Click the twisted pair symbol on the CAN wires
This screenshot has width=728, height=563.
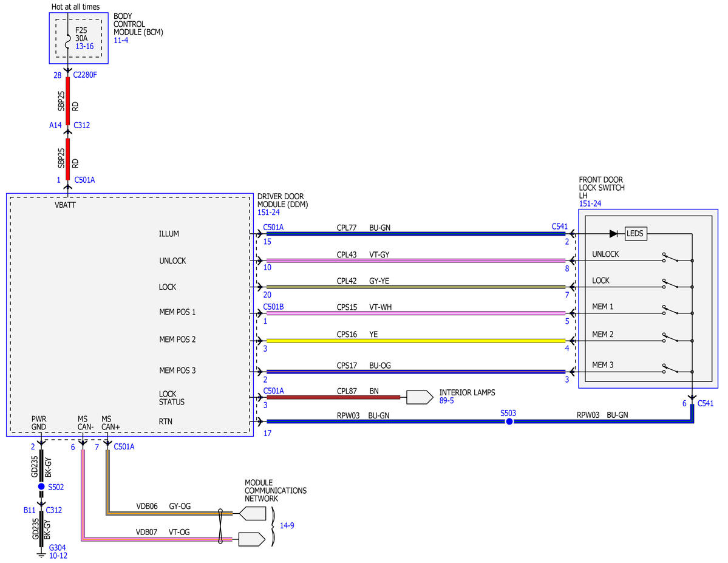click(x=220, y=526)
